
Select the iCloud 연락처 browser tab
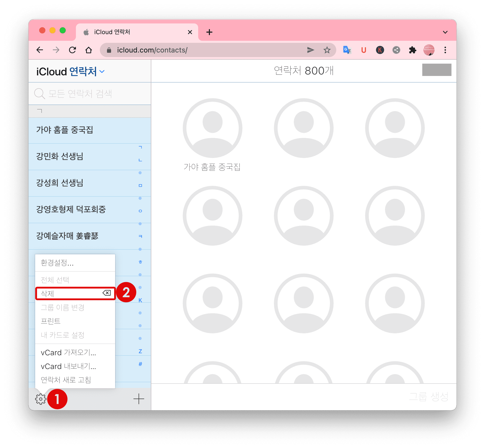coord(137,32)
